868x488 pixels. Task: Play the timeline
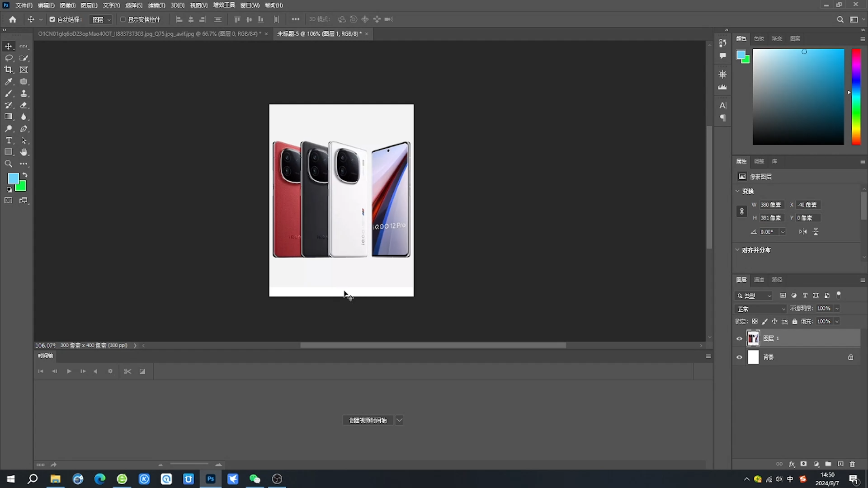click(x=69, y=371)
